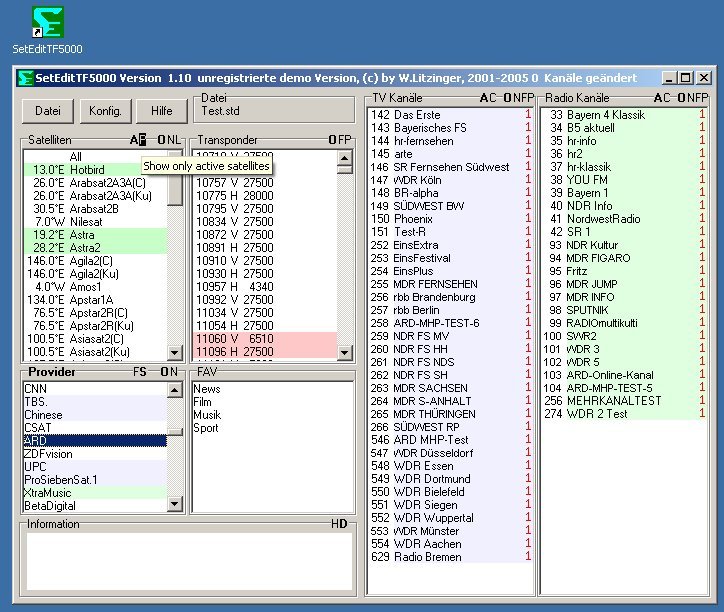This screenshot has height=612, width=724.
Task: Click the provider list up arrow
Action: point(175,391)
